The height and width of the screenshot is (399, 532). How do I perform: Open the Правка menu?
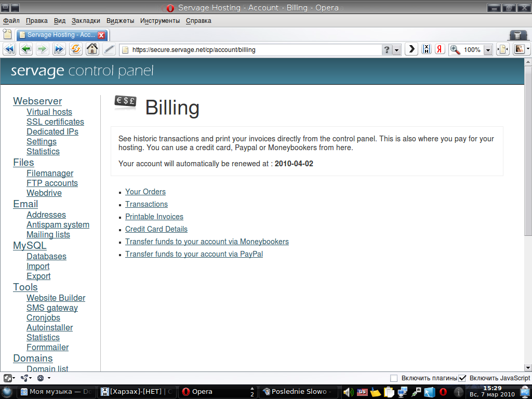[x=37, y=21]
